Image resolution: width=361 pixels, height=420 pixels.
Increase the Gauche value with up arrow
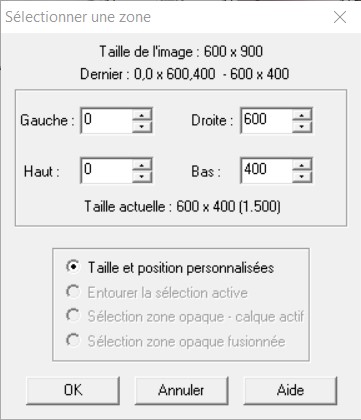point(142,115)
